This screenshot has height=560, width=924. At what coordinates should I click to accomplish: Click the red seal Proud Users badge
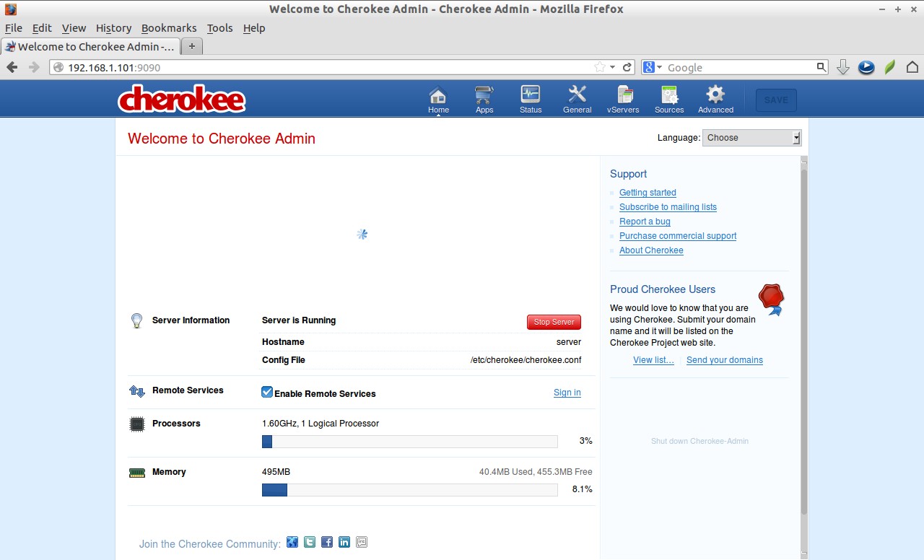point(771,299)
